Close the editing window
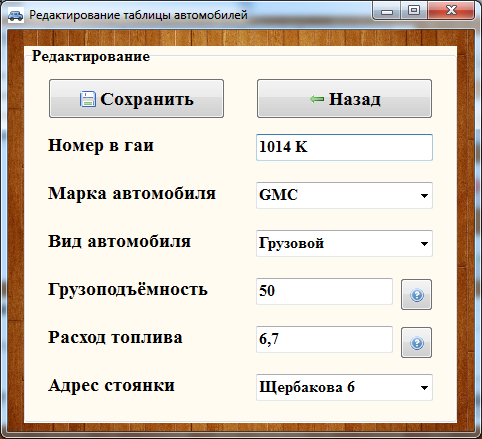This screenshot has height=439, width=482. 451,11
